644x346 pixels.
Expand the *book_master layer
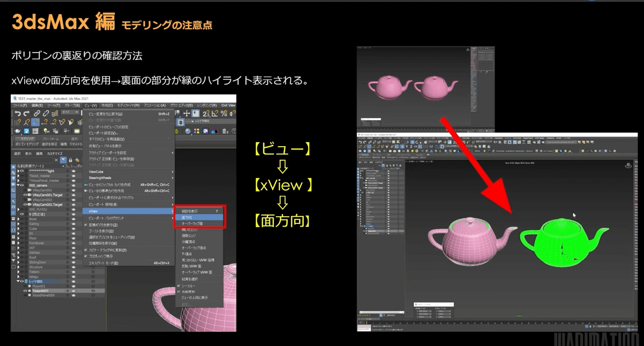point(18,176)
